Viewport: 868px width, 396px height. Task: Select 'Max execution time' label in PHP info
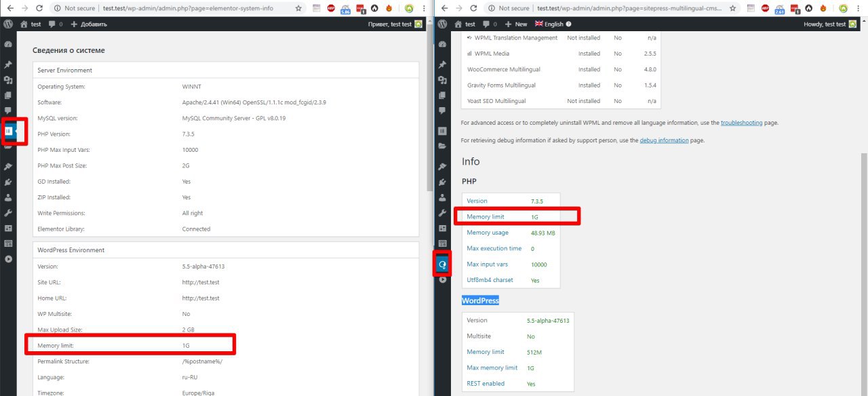pos(494,248)
